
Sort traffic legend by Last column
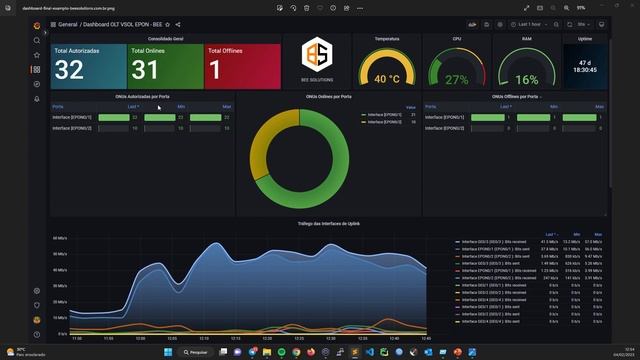pyautogui.click(x=551, y=235)
